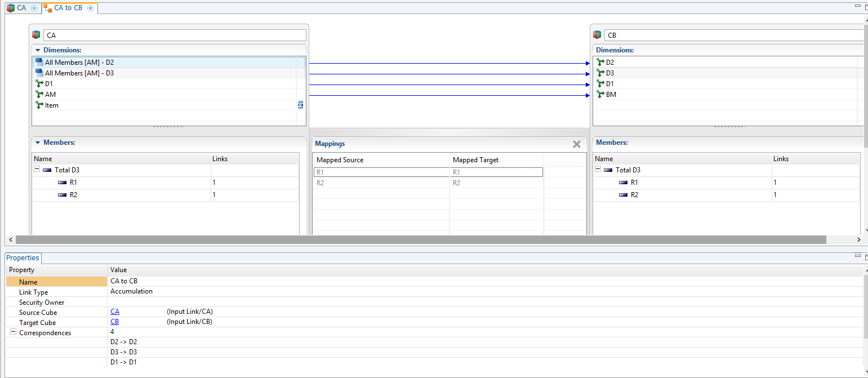The height and width of the screenshot is (378, 868).
Task: Select R1 in Mapped Target column
Action: pos(456,172)
